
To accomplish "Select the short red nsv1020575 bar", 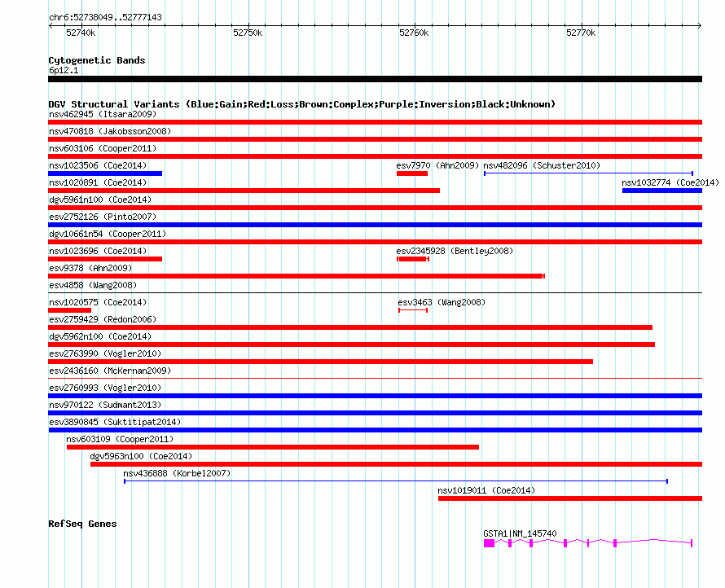I will 69,310.
